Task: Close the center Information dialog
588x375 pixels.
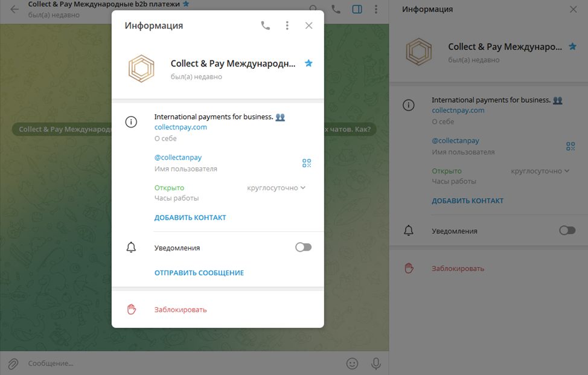Action: click(x=308, y=25)
